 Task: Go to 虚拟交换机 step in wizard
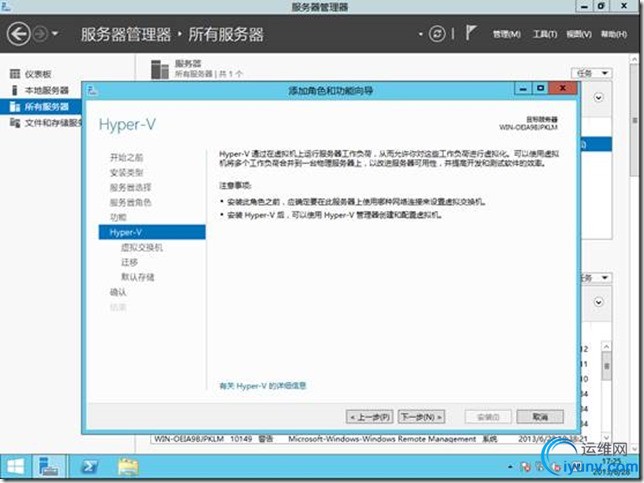pyautogui.click(x=142, y=247)
